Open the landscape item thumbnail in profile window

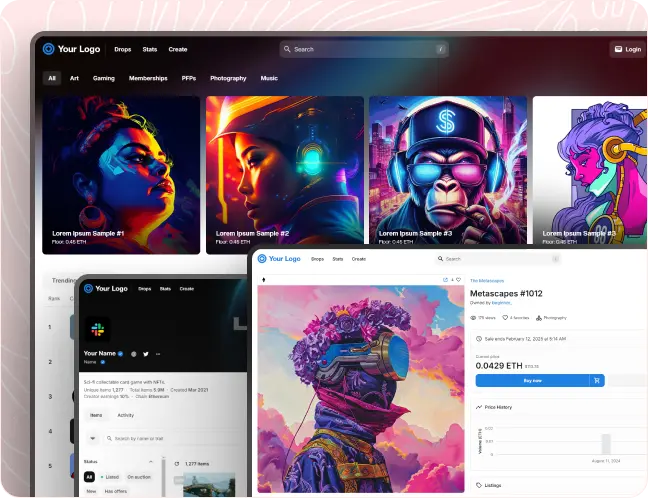[209, 484]
